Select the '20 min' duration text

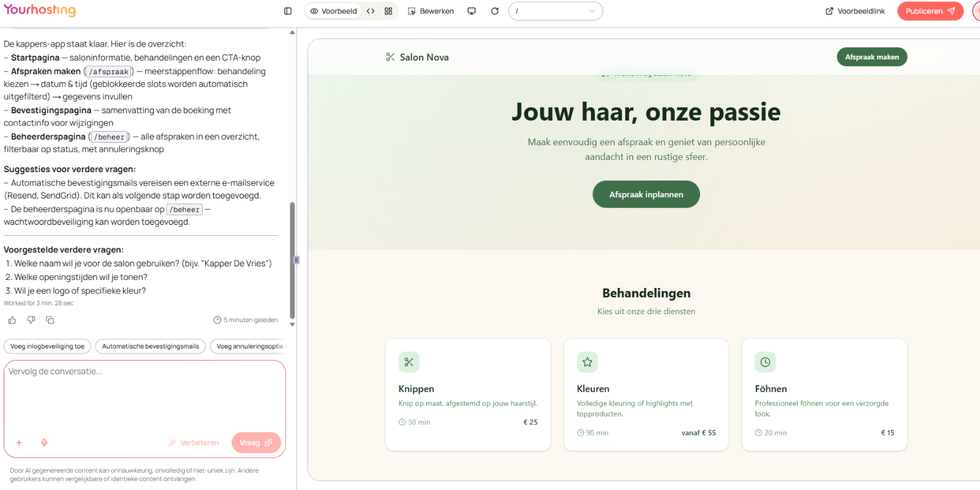pyautogui.click(x=775, y=433)
